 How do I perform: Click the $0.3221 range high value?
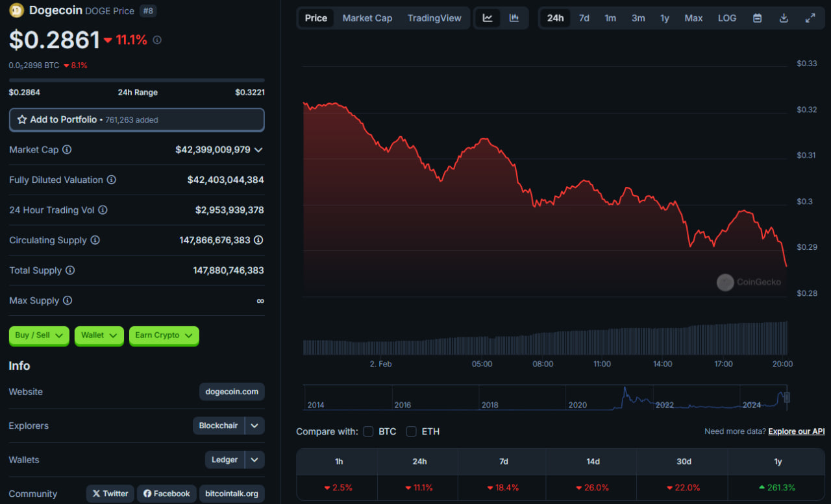pos(250,93)
